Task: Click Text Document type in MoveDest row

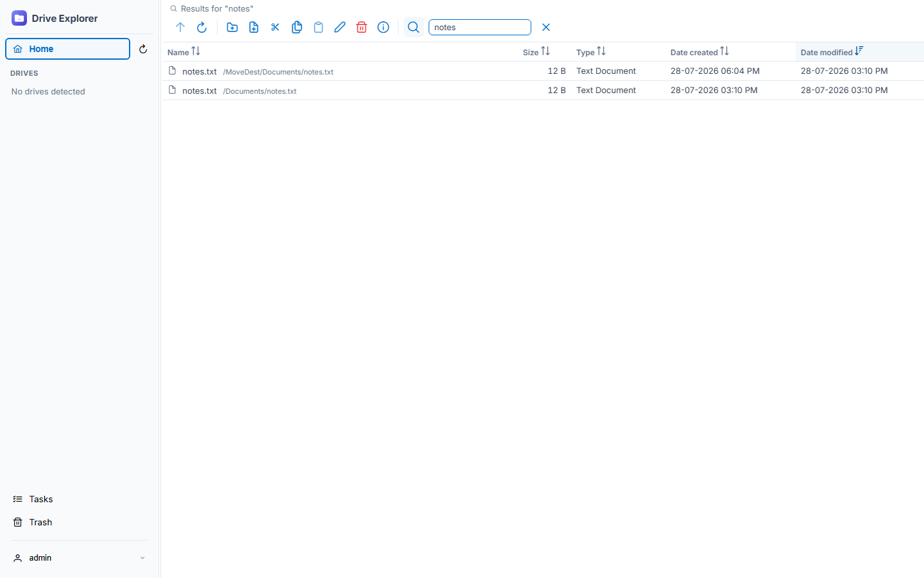Action: tap(606, 71)
